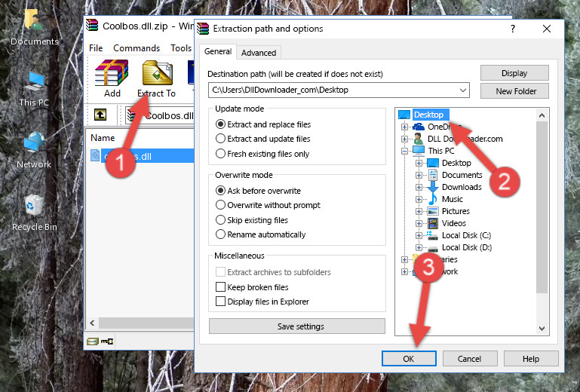Select Videos folder in tree
This screenshot has width=580, height=392.
click(x=453, y=223)
